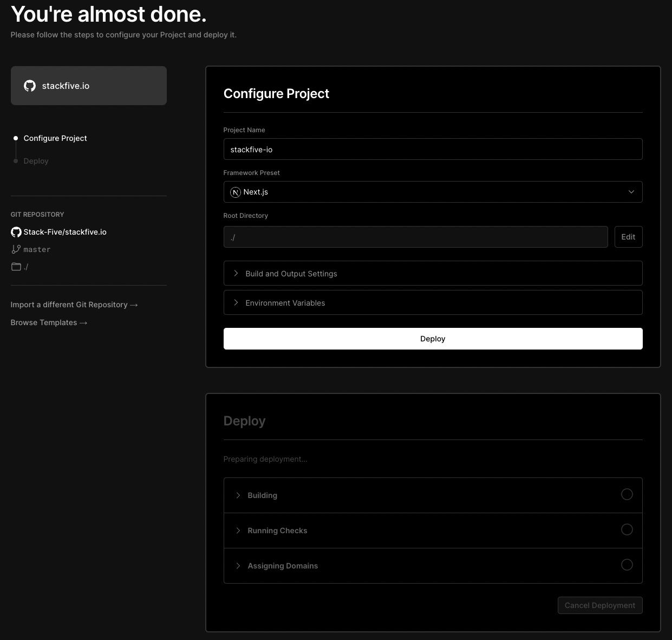Open Import a different Git Repository link
The width and height of the screenshot is (672, 640).
(x=74, y=305)
